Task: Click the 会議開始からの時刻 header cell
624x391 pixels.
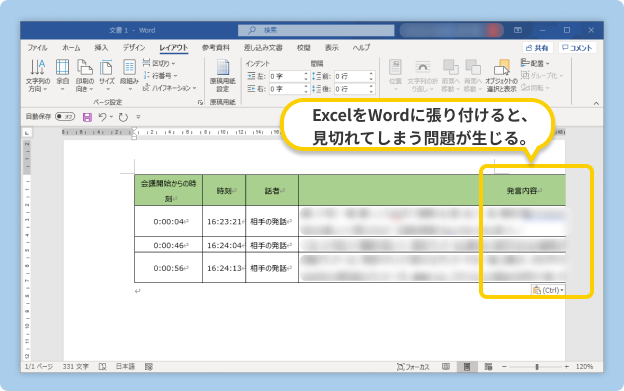Action: [168, 190]
